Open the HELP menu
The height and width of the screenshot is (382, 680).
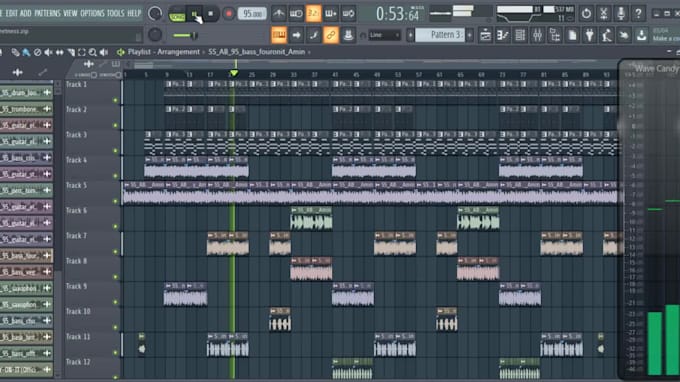pyautogui.click(x=134, y=13)
